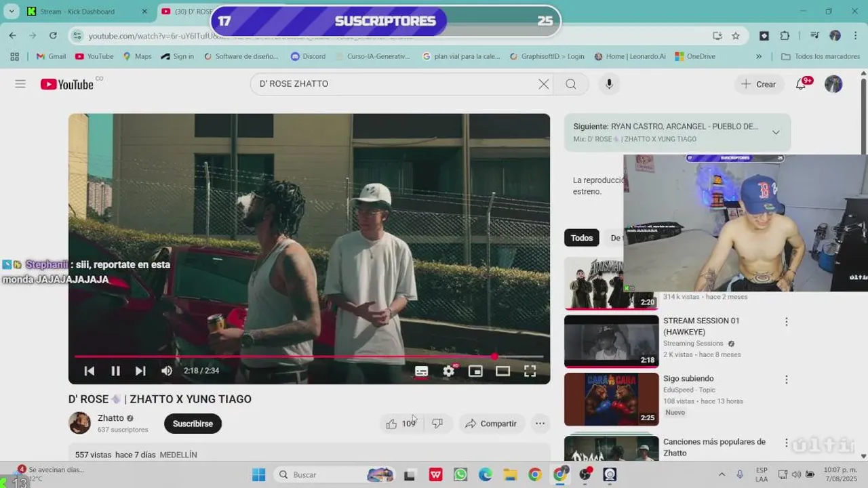Open the YouTube guide hamburger menu
868x488 pixels.
20,84
